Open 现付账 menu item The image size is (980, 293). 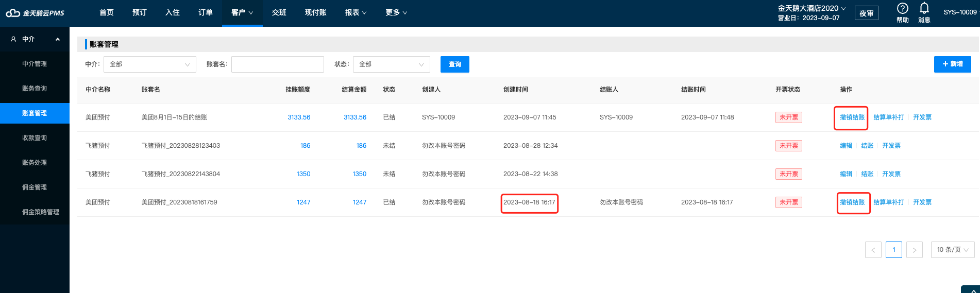(316, 12)
